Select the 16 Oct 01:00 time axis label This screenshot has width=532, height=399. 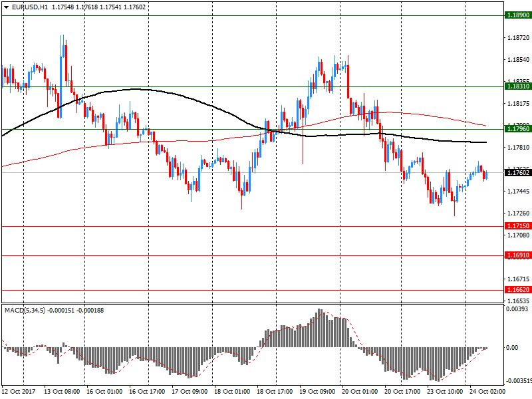(104, 392)
